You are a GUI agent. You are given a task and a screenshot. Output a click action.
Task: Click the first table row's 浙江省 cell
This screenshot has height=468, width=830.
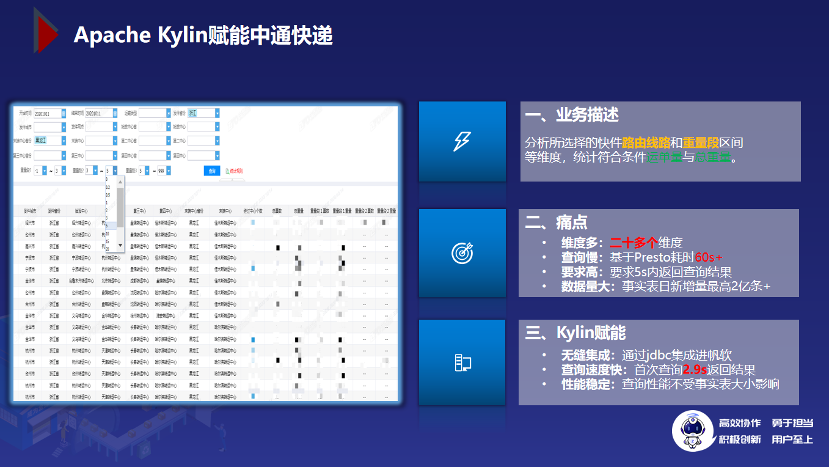54,223
